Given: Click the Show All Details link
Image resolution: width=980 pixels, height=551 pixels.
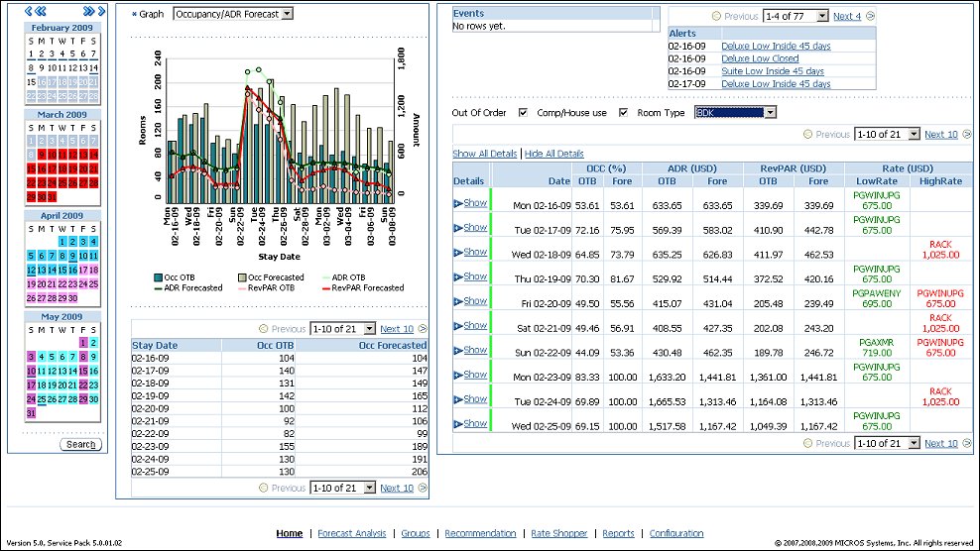Looking at the screenshot, I should (x=485, y=155).
